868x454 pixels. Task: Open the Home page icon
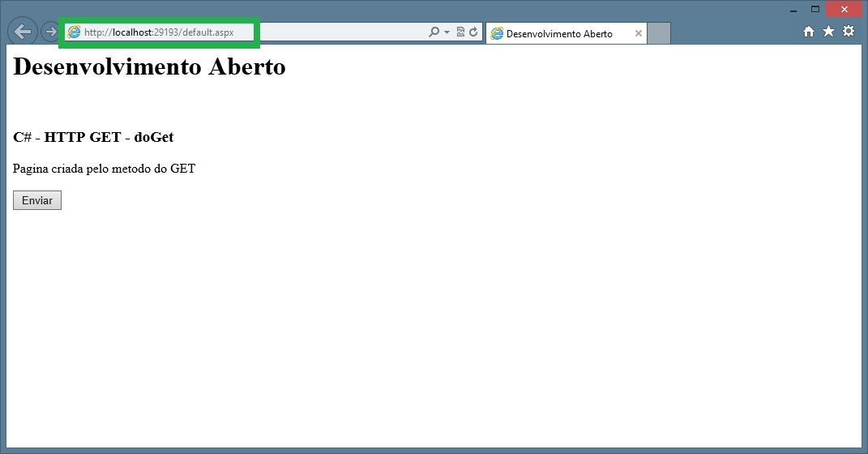tap(808, 31)
